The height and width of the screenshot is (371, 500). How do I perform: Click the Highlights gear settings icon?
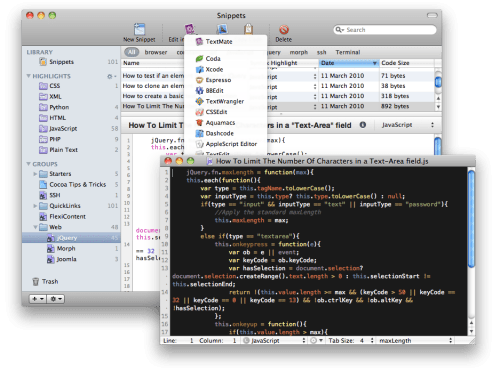click(x=111, y=76)
